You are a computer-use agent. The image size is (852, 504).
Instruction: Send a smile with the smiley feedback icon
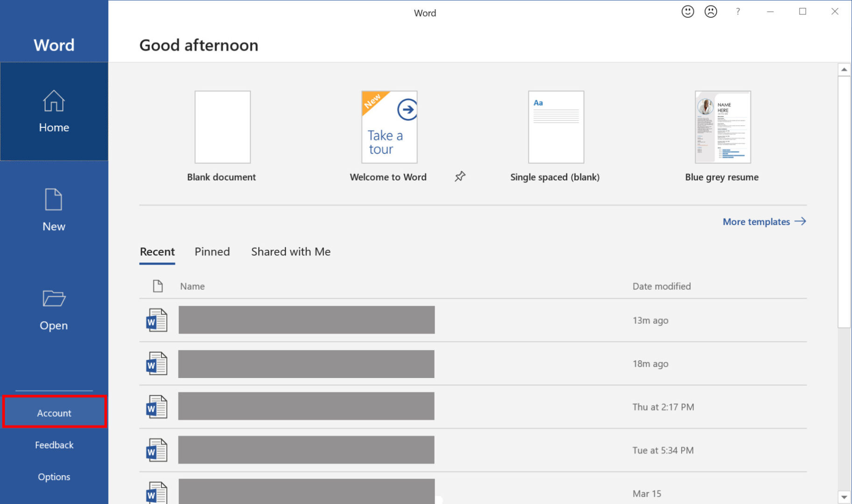pos(687,11)
